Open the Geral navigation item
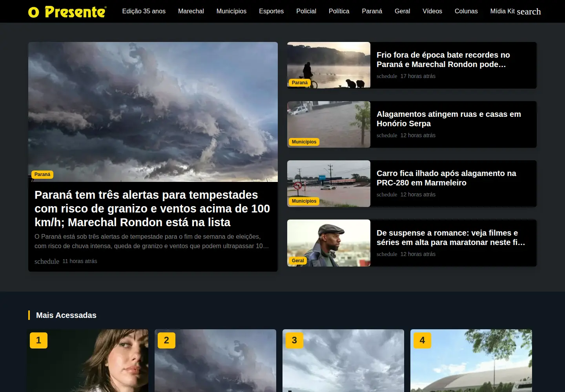This screenshot has height=392, width=565. [402, 11]
